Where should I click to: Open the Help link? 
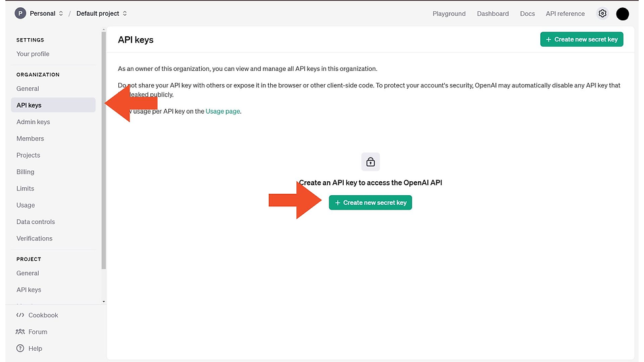[x=35, y=348]
